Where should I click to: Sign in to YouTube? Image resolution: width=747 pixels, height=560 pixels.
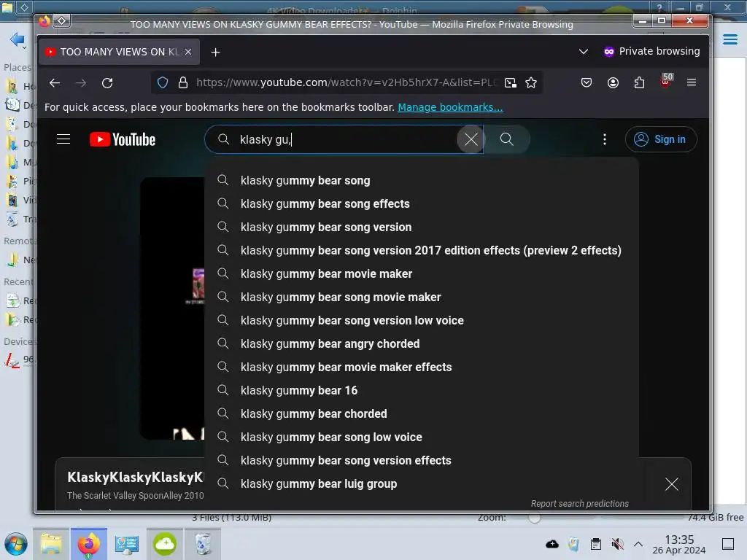[661, 139]
